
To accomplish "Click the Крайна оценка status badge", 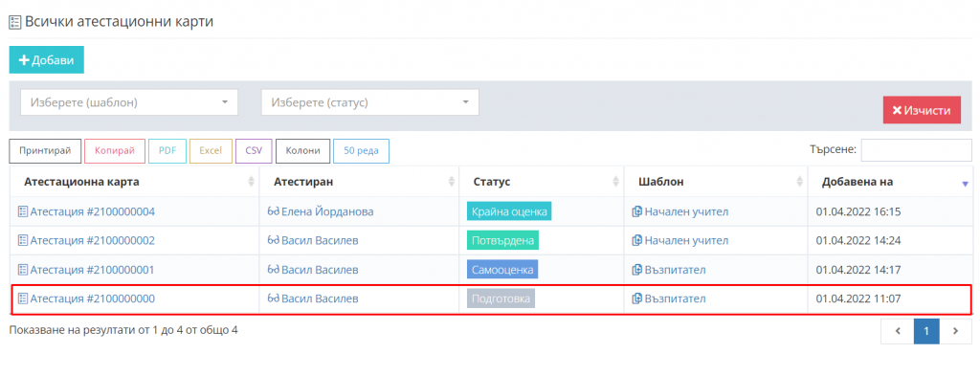I will click(509, 211).
